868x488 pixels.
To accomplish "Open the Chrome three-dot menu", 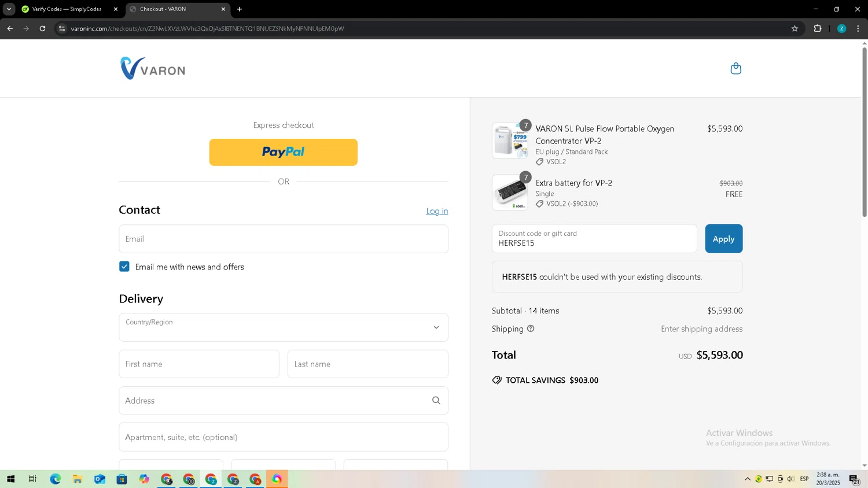I will point(858,28).
